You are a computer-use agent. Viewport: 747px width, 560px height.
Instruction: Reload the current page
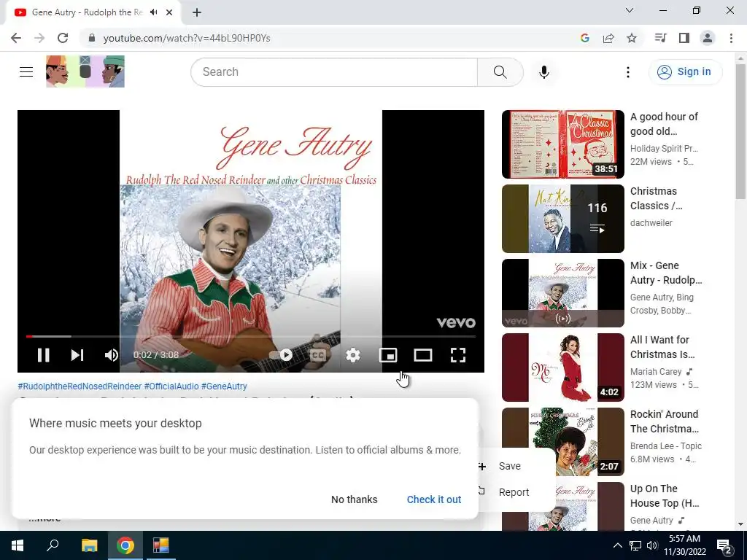63,38
